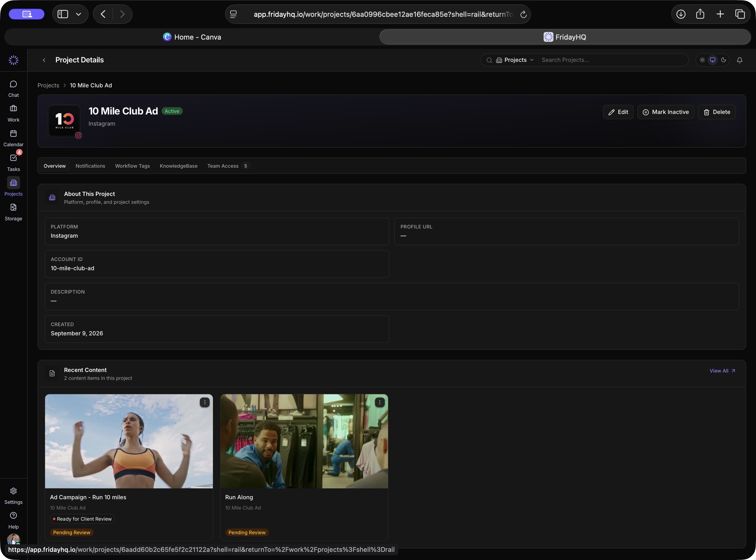Open the KnowledgeBase tab
The height and width of the screenshot is (560, 756).
pos(178,166)
